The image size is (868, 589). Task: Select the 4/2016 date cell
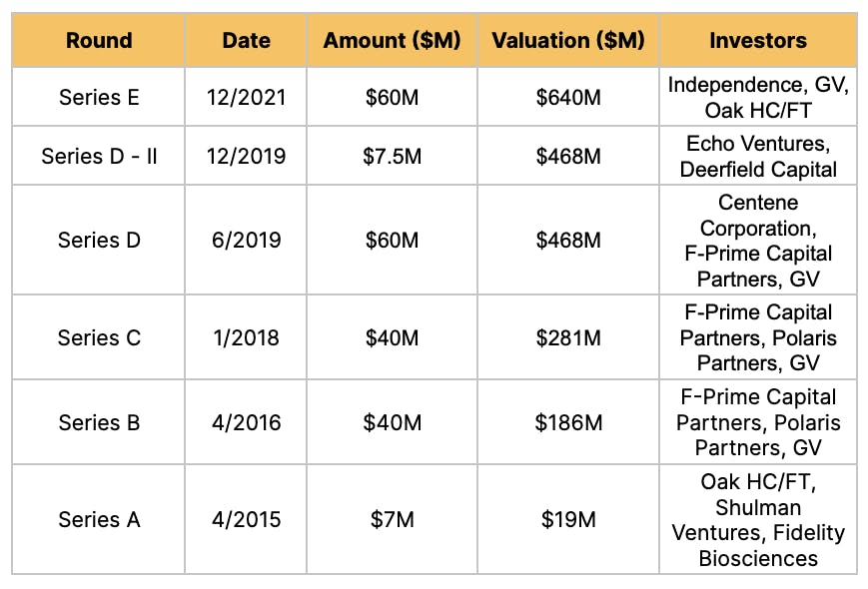(x=247, y=422)
